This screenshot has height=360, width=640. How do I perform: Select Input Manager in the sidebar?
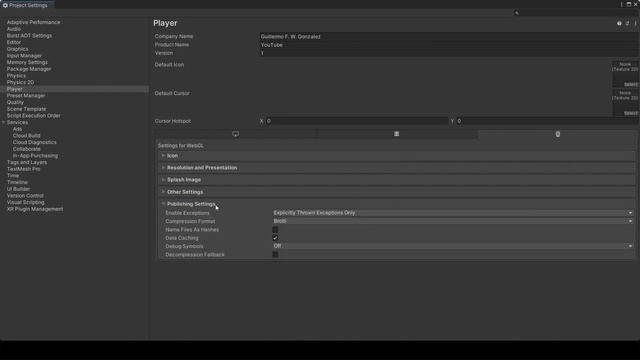pyautogui.click(x=24, y=56)
